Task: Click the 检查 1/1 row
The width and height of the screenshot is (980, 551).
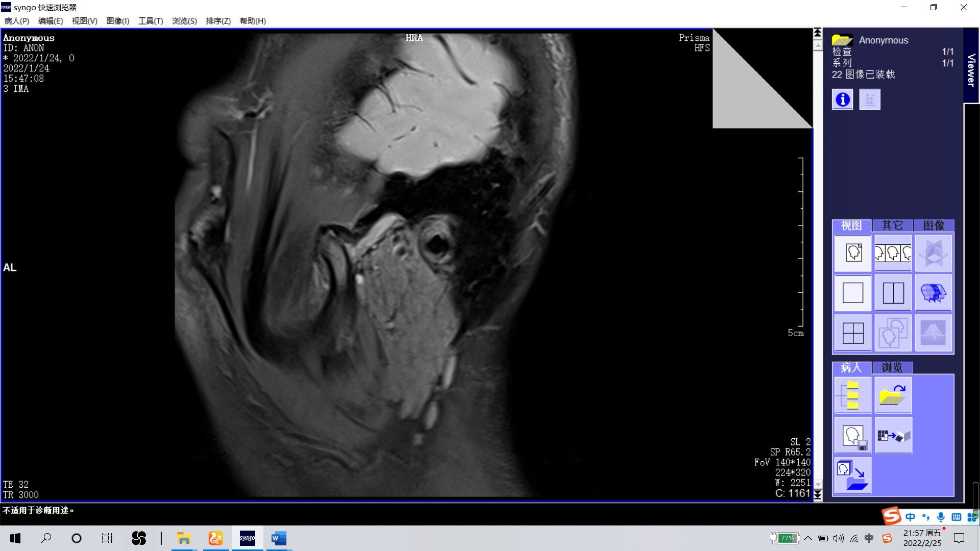Action: click(x=893, y=52)
